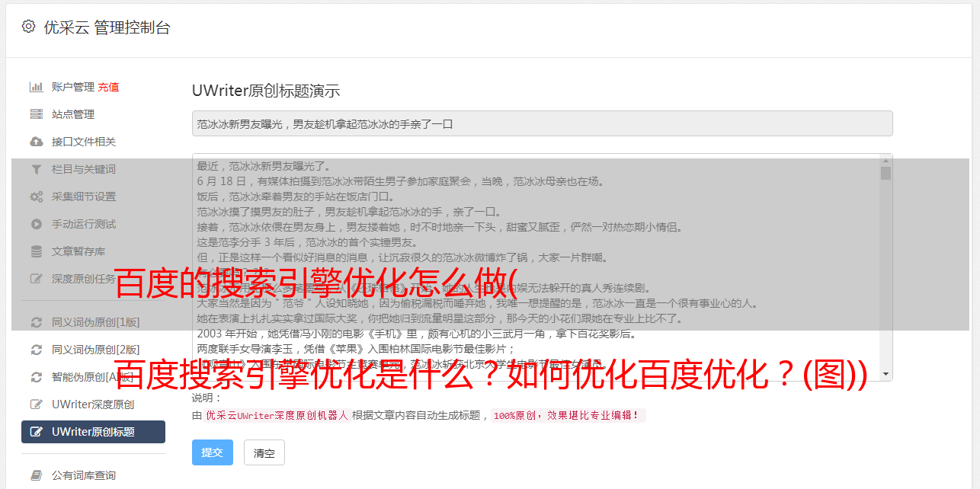Click the blue 提交 submit button
This screenshot has width=980, height=489.
click(x=213, y=452)
